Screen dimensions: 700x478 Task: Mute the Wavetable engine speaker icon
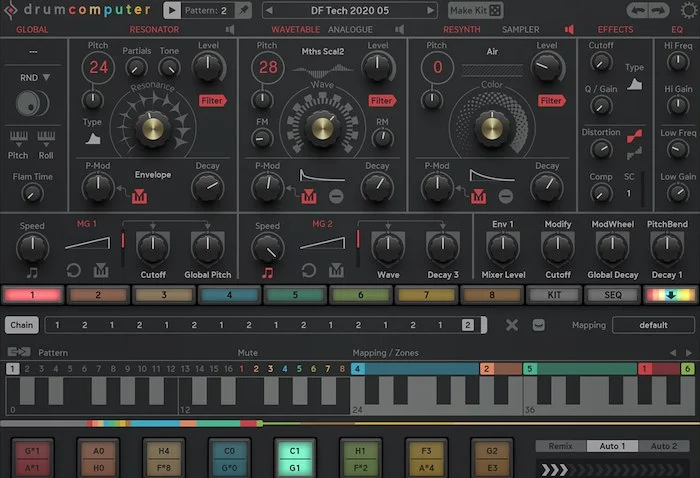pos(400,29)
